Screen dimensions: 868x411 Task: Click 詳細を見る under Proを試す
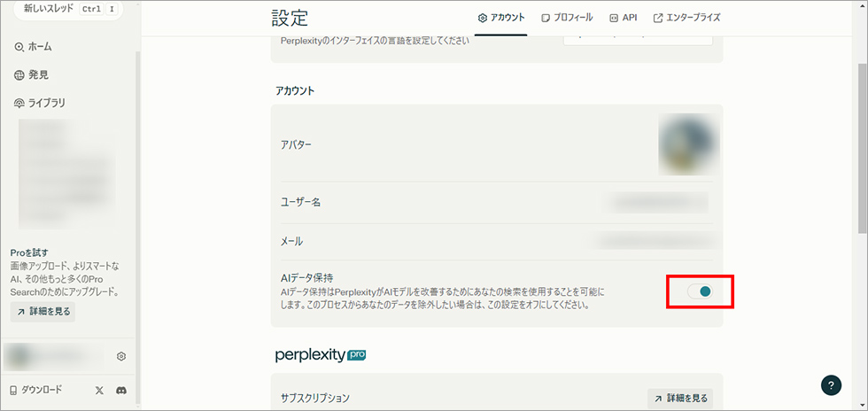click(x=43, y=312)
